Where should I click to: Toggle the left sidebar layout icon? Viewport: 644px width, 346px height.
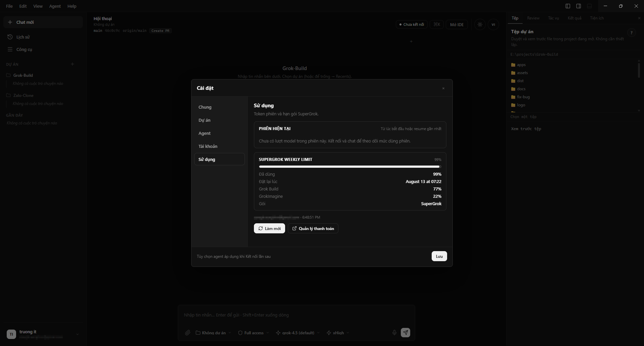tap(568, 6)
